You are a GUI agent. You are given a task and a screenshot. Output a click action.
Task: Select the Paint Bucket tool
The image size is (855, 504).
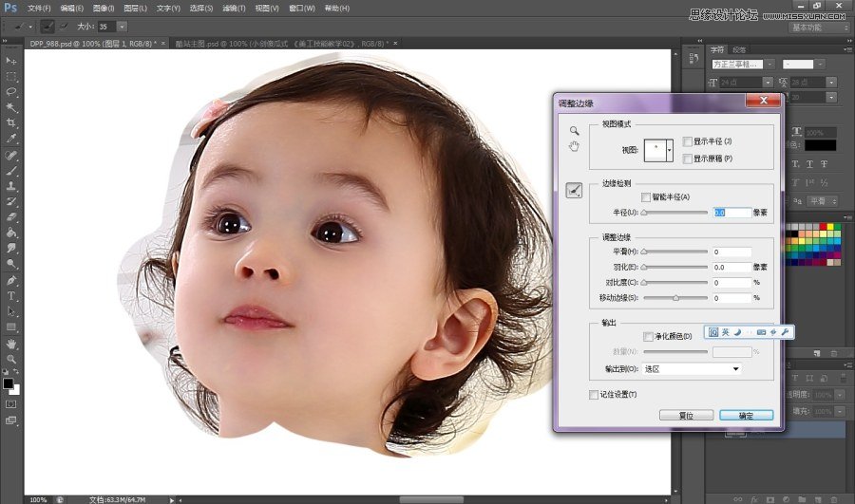[10, 233]
